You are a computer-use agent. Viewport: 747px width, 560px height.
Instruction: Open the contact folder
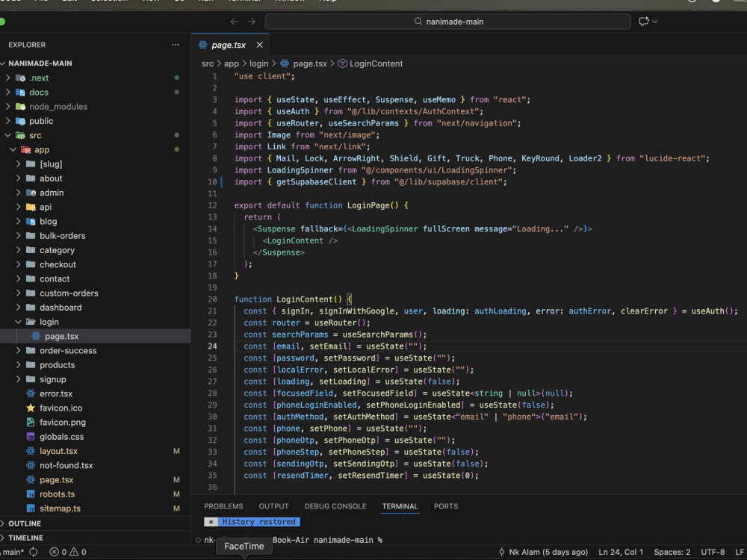tap(55, 279)
